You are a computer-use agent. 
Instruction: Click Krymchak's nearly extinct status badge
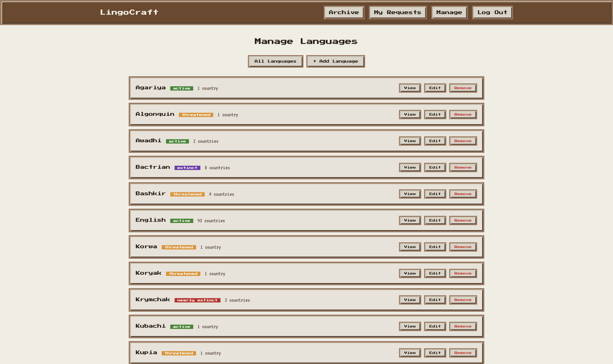click(x=197, y=300)
